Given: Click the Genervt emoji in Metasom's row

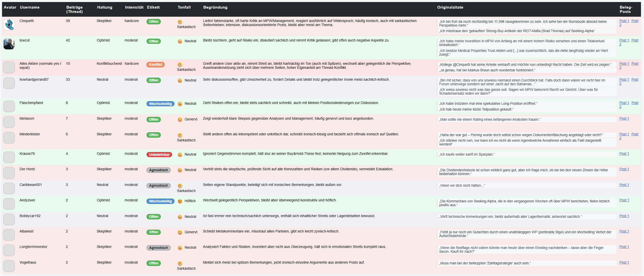Looking at the screenshot, I should tap(180, 119).
